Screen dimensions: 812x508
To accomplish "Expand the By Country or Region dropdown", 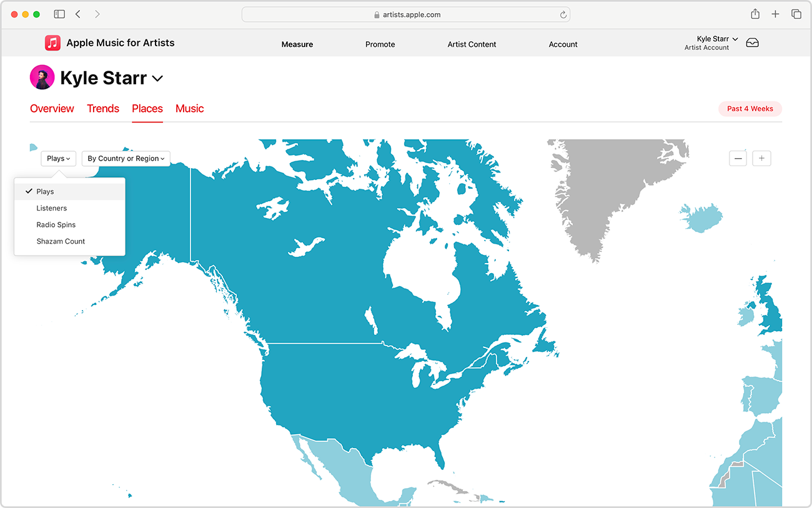I will (x=126, y=159).
